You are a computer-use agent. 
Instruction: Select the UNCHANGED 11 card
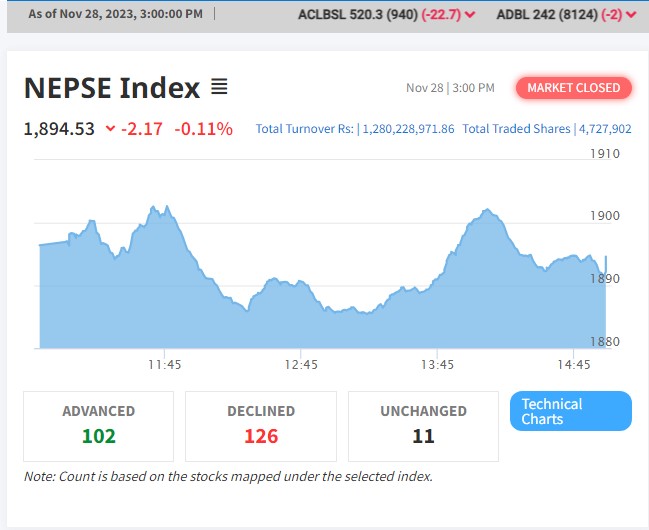[423, 425]
